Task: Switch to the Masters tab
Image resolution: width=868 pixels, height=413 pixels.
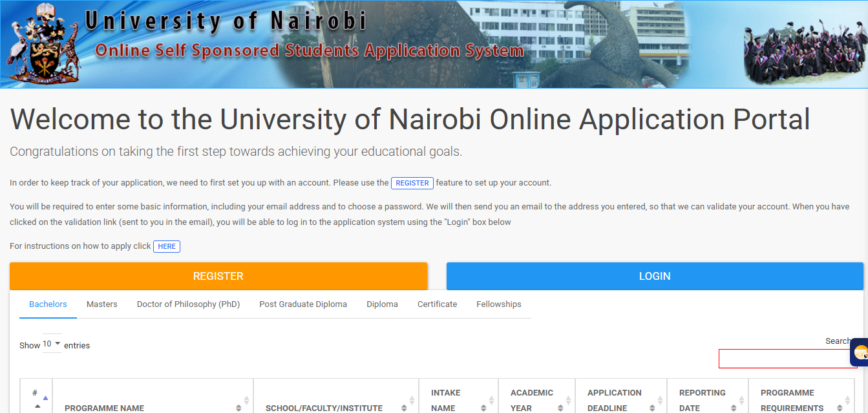Action: point(102,304)
